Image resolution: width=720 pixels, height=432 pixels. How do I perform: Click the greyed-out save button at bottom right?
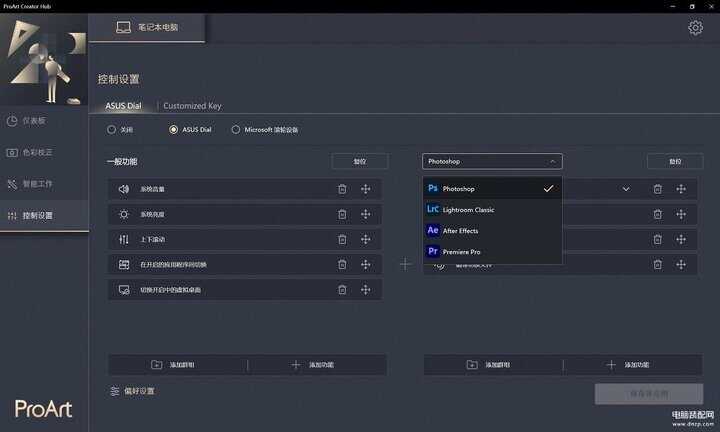click(x=649, y=394)
